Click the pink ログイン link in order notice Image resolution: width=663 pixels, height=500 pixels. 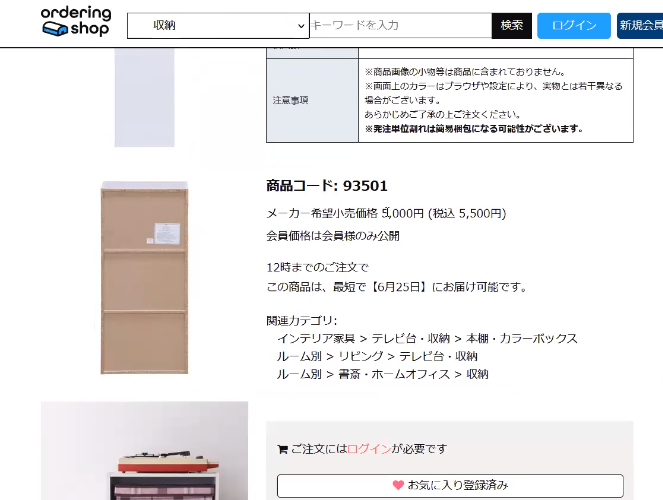(369, 449)
